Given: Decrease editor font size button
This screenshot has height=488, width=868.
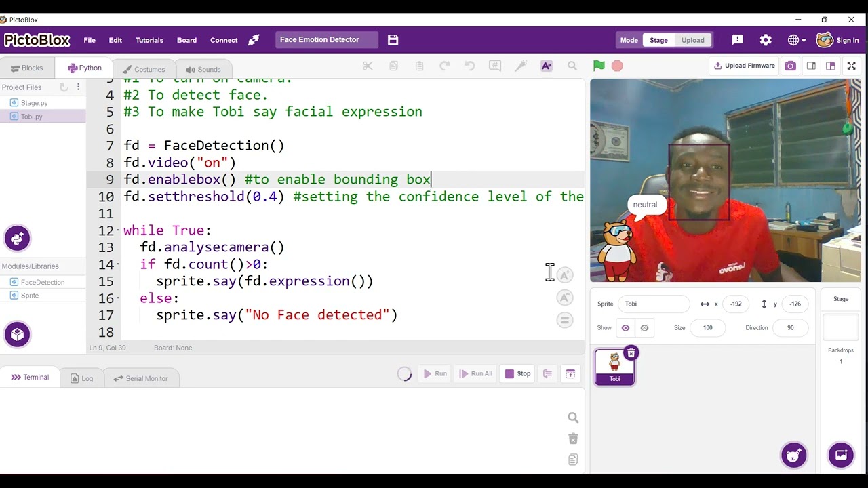Looking at the screenshot, I should coord(564,298).
